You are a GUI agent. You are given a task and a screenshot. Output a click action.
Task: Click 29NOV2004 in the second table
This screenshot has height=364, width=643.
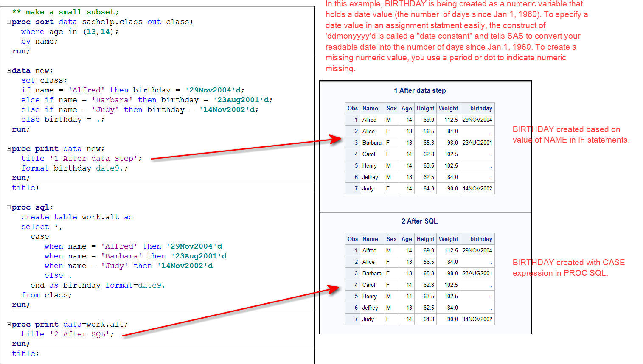[x=477, y=250]
